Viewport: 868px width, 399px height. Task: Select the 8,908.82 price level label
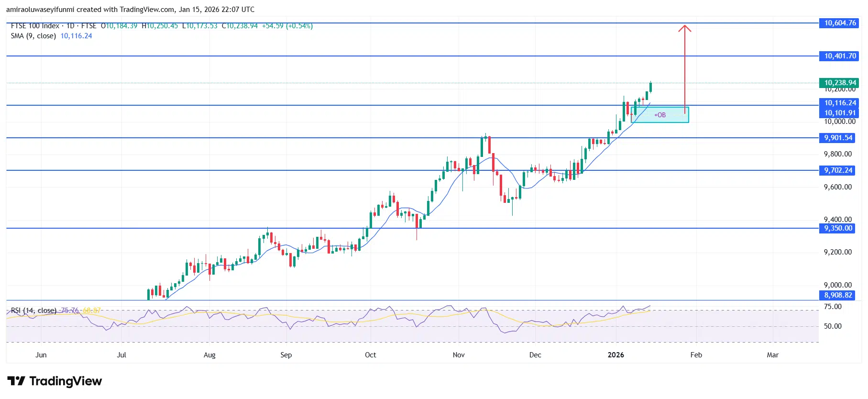pos(838,295)
